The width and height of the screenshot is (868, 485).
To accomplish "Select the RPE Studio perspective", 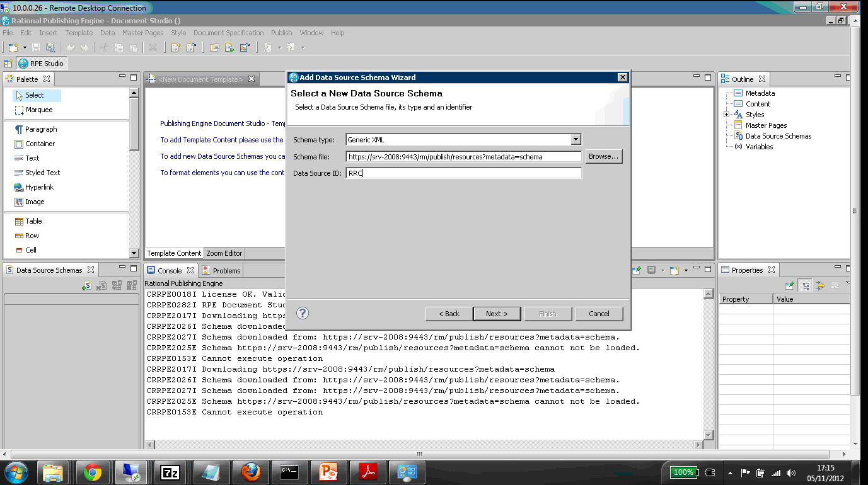I will coord(41,64).
